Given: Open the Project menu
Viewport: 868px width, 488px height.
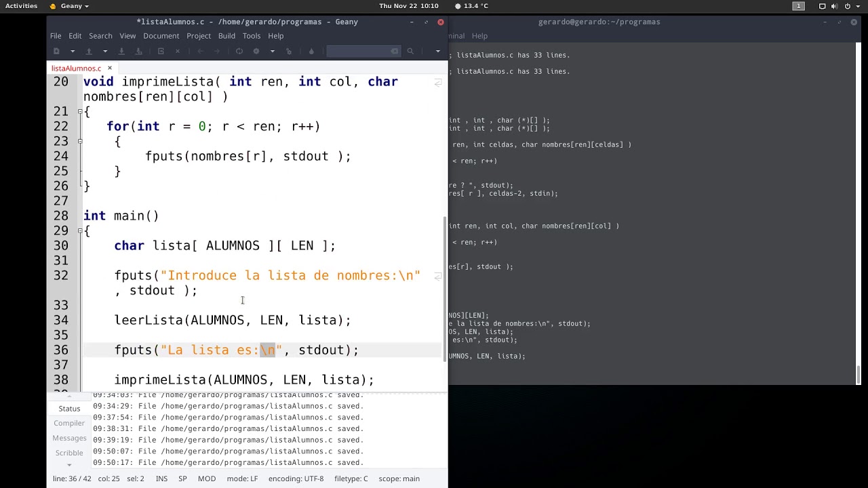Looking at the screenshot, I should (199, 36).
